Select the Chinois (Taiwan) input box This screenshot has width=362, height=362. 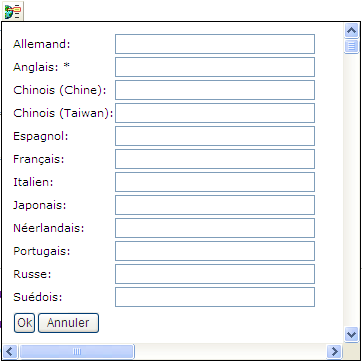click(x=215, y=113)
